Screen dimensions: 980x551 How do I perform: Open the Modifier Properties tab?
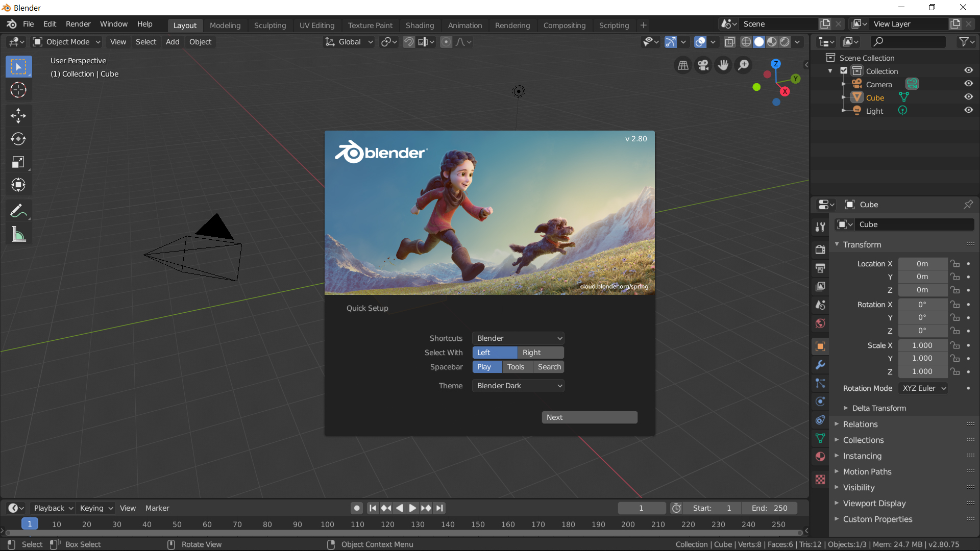click(x=820, y=365)
